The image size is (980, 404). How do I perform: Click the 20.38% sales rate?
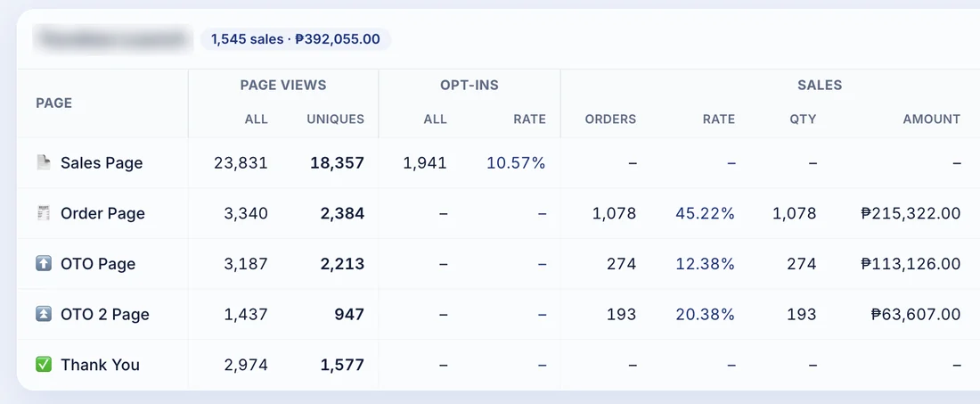705,315
